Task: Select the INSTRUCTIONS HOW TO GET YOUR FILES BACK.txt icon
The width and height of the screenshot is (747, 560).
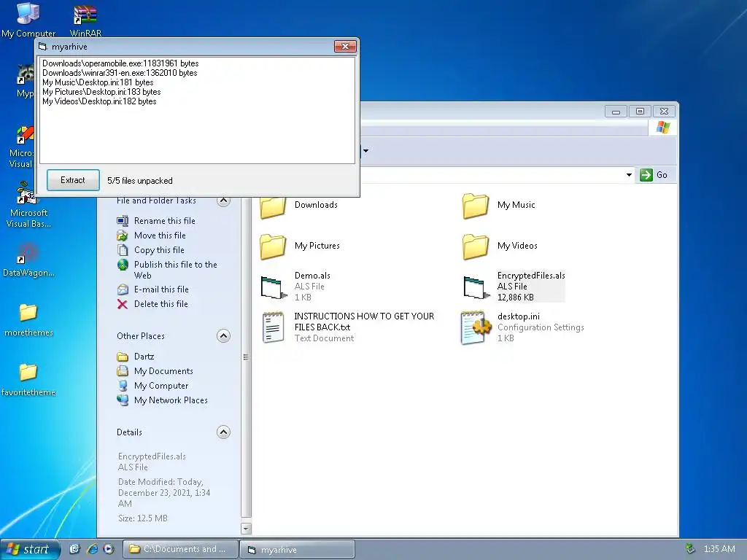Action: click(x=274, y=327)
